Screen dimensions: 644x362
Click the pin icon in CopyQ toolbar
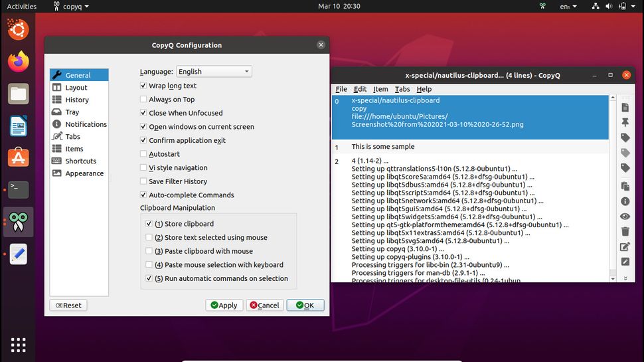pos(625,122)
